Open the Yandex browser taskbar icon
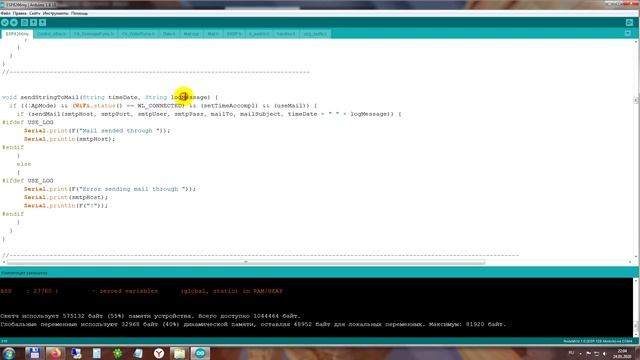640x360 pixels. pos(159,353)
